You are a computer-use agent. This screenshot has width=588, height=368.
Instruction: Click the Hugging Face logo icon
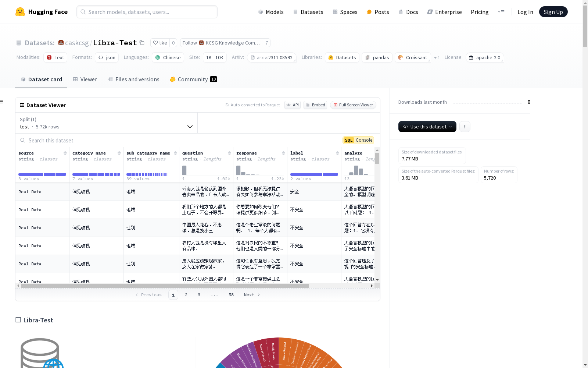pos(20,12)
